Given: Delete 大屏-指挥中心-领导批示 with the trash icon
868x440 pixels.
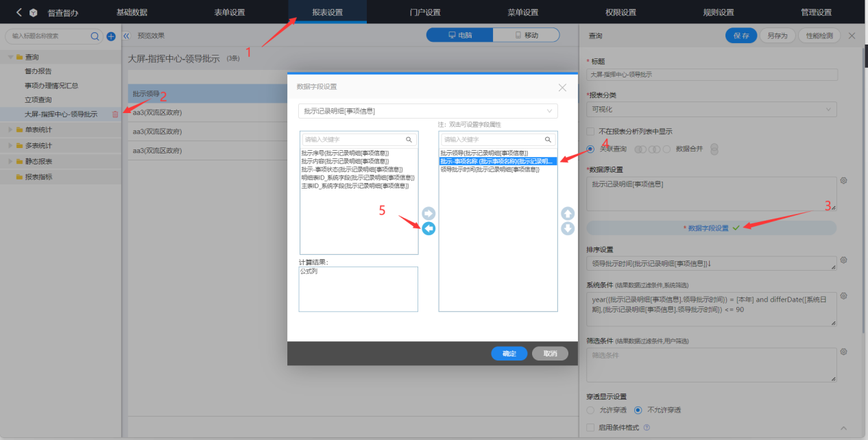Looking at the screenshot, I should coord(114,114).
